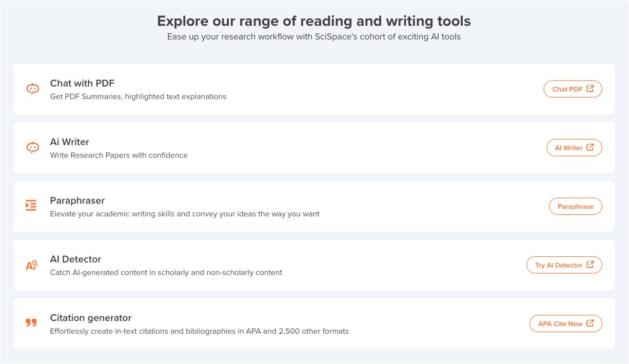
Task: Click external-link icon in AI Writer button
Action: coord(591,148)
